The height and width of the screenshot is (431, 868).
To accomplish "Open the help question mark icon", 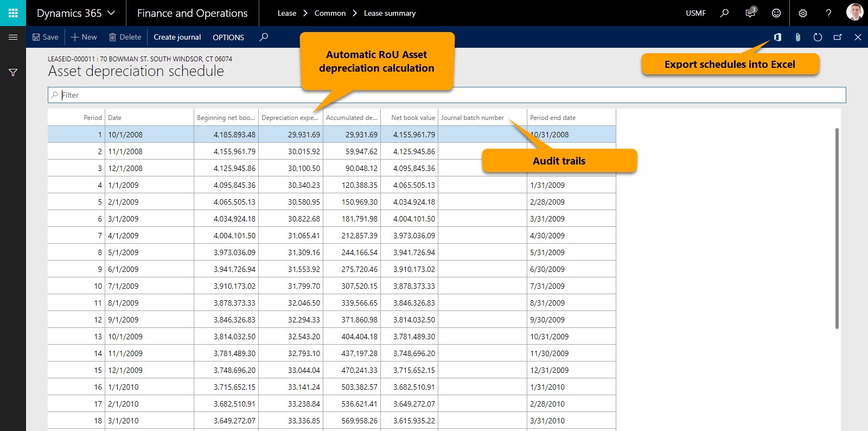I will pos(828,13).
